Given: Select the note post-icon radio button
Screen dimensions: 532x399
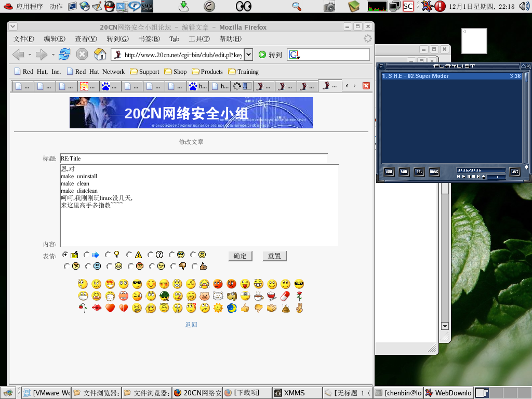Looking at the screenshot, I should (65, 255).
